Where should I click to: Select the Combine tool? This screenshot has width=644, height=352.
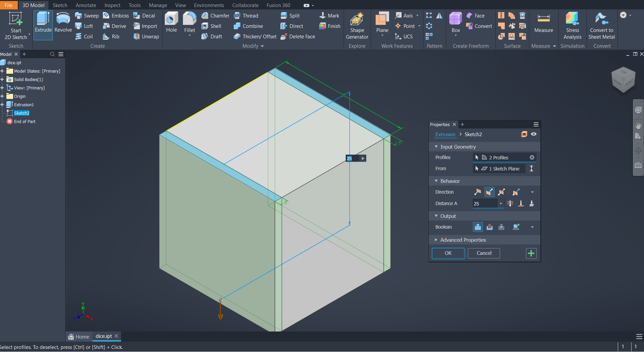click(x=249, y=26)
